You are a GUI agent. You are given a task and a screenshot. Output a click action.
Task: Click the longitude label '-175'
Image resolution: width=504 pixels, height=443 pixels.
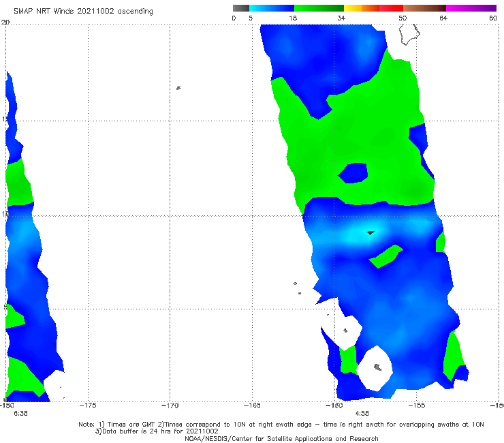(x=88, y=406)
